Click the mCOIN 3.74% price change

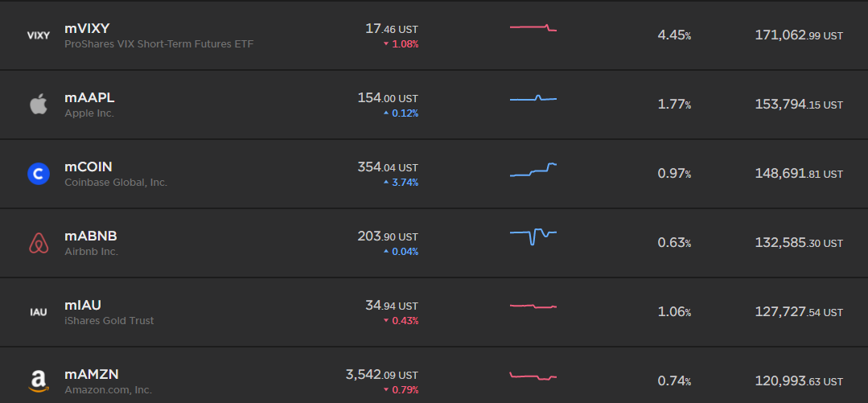402,183
